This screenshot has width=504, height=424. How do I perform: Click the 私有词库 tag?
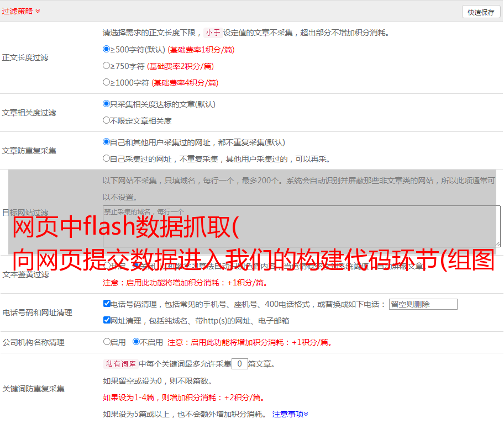tap(120, 364)
